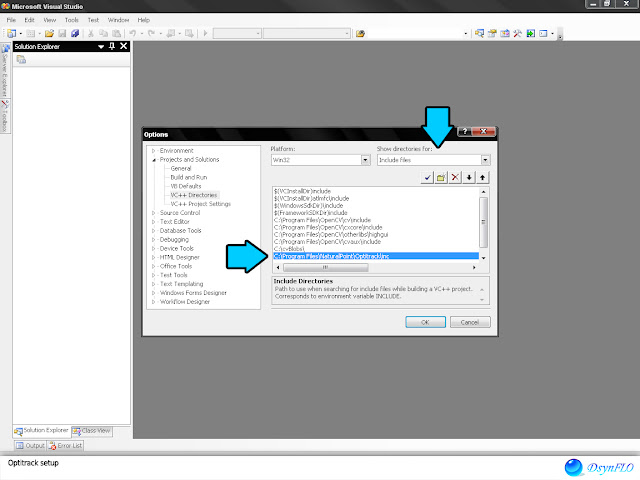This screenshot has height=480, width=640.
Task: Click the Undo toolbar icon
Action: (133, 33)
